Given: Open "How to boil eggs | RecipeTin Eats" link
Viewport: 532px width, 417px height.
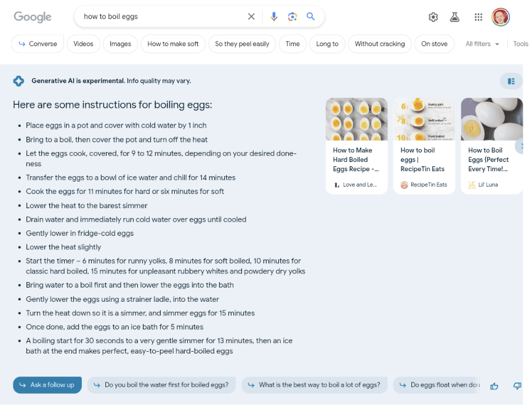Looking at the screenshot, I should point(422,160).
